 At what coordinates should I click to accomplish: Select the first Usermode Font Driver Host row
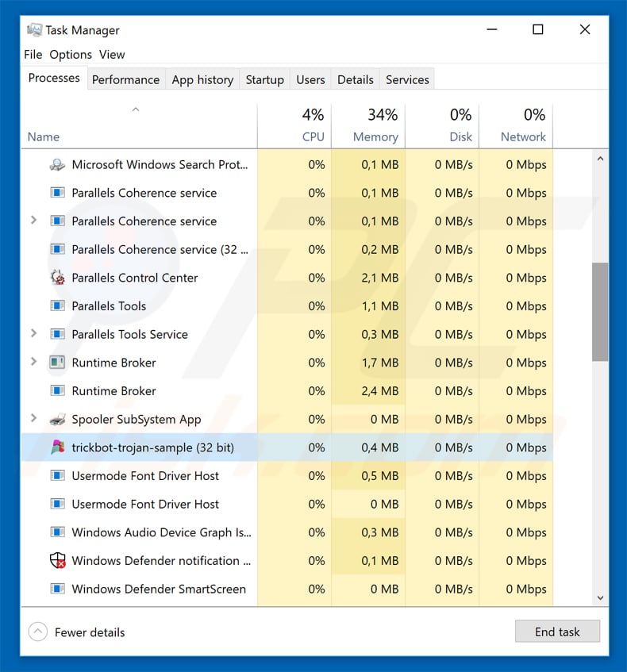tap(287, 476)
